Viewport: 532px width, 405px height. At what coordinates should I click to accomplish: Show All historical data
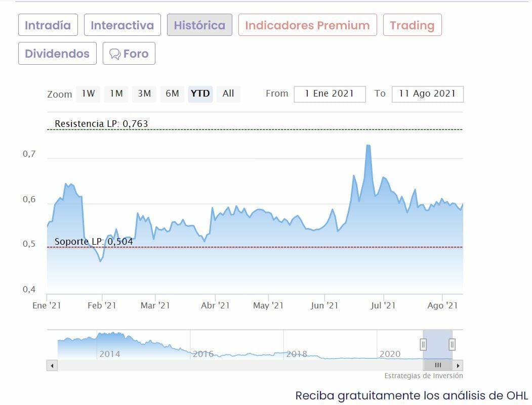(x=228, y=94)
